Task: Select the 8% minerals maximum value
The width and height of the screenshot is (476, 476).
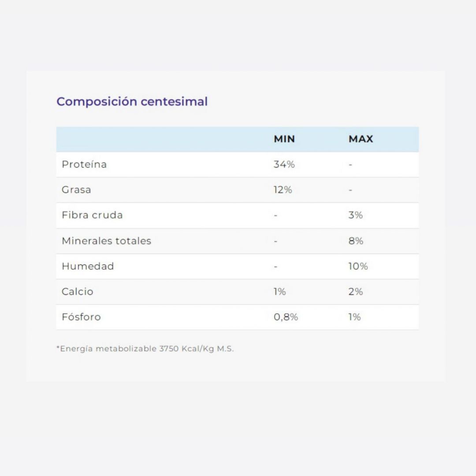Action: pos(356,241)
